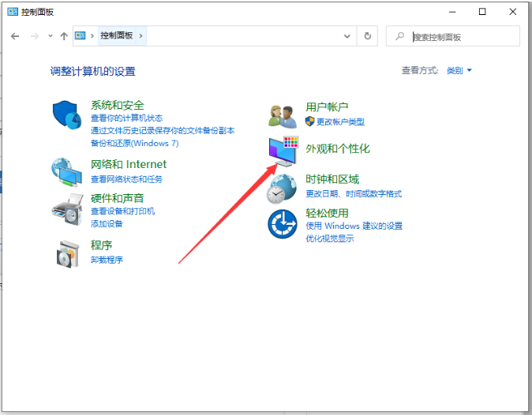Open the 卸载程序 link
The height and width of the screenshot is (415, 532).
pyautogui.click(x=107, y=260)
